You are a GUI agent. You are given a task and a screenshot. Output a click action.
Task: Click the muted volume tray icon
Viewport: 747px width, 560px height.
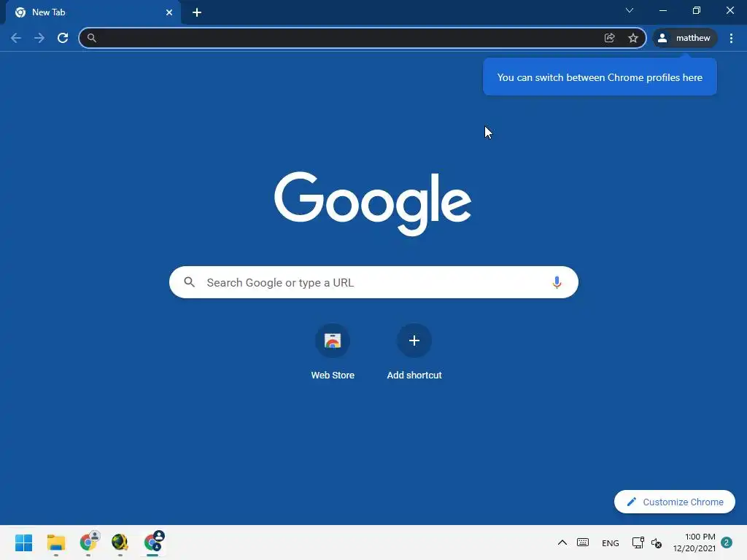[657, 542]
